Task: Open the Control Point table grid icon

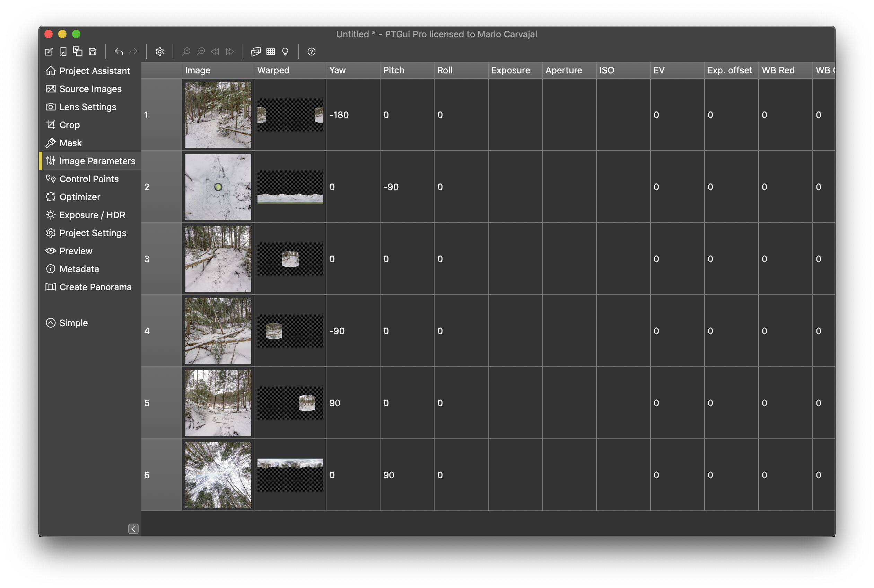Action: click(x=271, y=51)
